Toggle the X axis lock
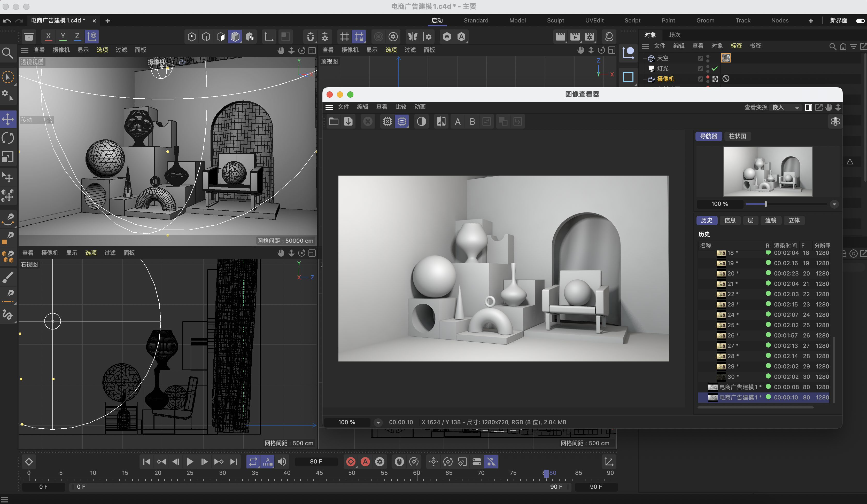This screenshot has width=867, height=504. [48, 36]
